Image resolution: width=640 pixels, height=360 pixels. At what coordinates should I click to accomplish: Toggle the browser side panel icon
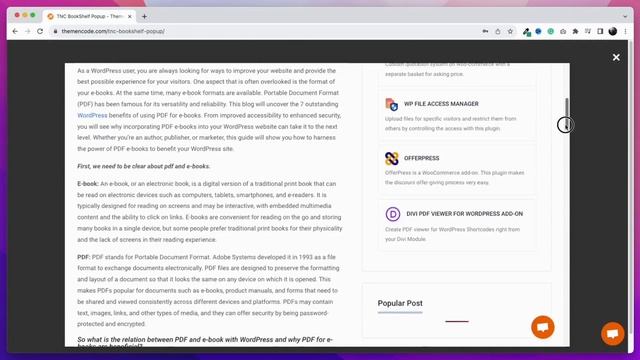(x=600, y=31)
